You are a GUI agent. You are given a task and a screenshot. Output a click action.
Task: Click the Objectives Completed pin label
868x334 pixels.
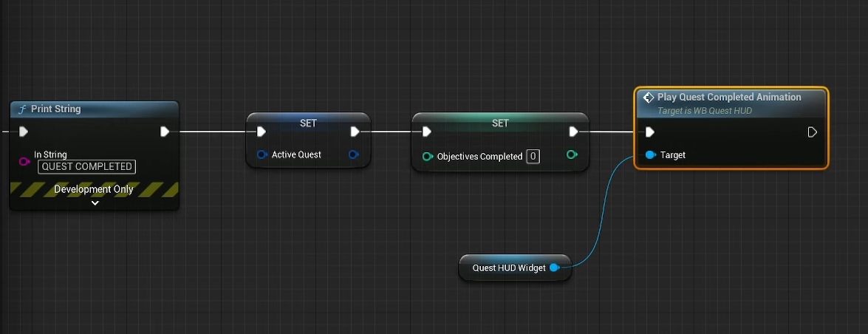pos(480,157)
